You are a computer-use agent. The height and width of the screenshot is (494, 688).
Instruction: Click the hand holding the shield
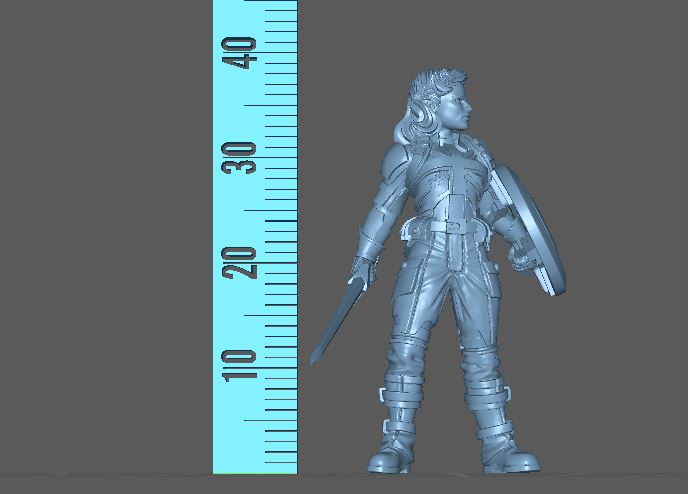pyautogui.click(x=520, y=257)
